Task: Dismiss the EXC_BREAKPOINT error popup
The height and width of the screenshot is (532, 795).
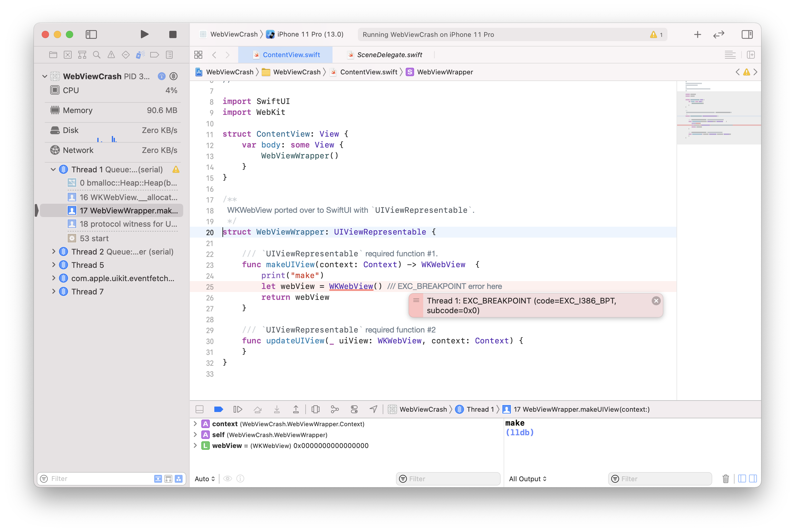Action: coord(656,300)
